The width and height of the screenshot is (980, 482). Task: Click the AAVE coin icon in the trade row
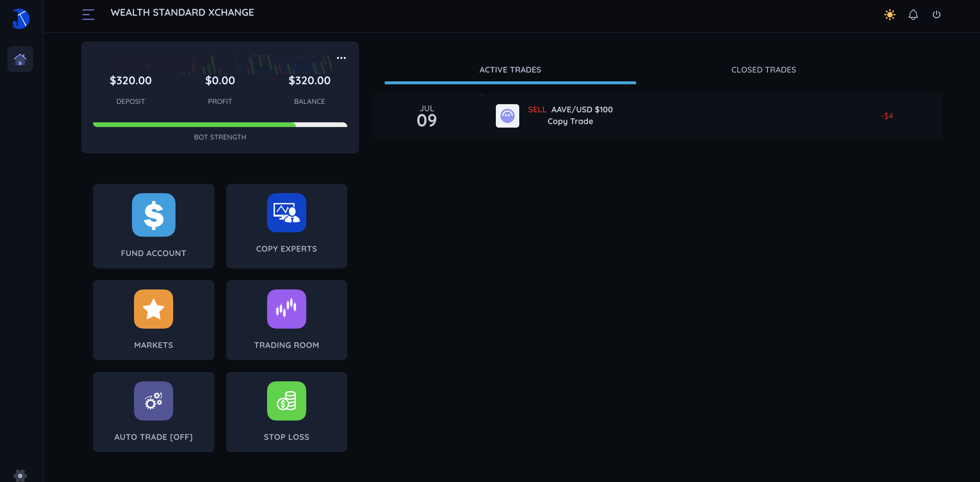click(x=507, y=116)
